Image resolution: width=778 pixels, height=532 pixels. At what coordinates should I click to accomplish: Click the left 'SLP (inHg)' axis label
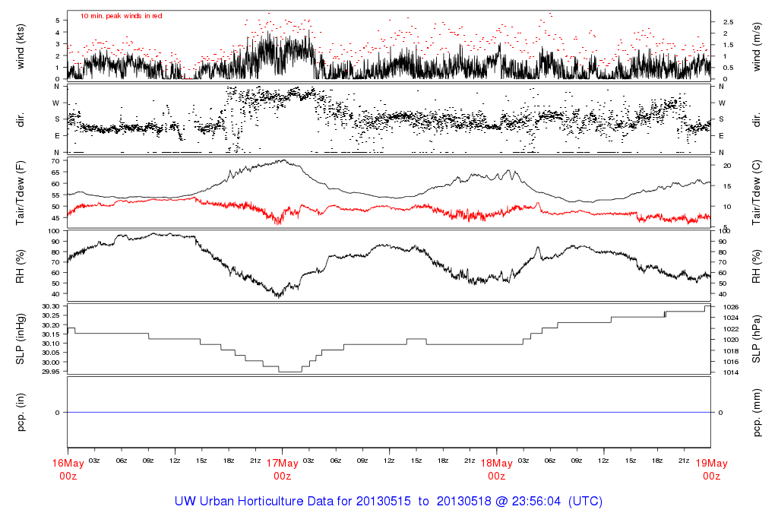tap(21, 339)
